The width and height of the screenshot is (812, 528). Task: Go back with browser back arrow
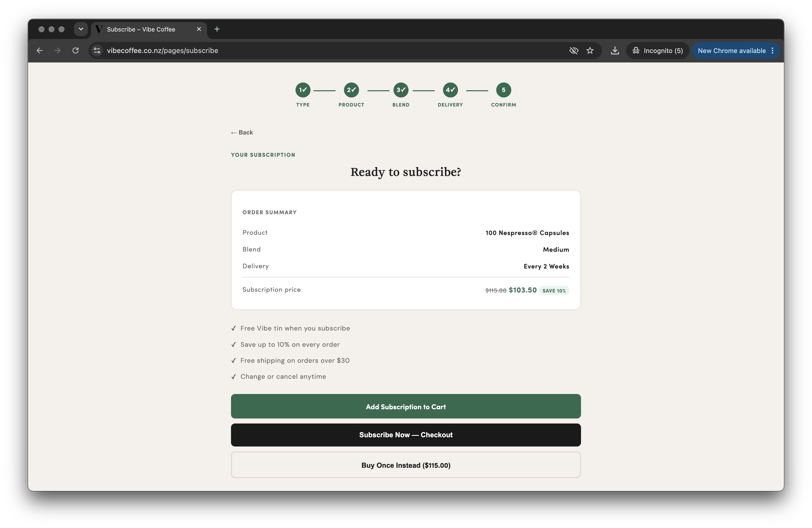click(x=39, y=50)
